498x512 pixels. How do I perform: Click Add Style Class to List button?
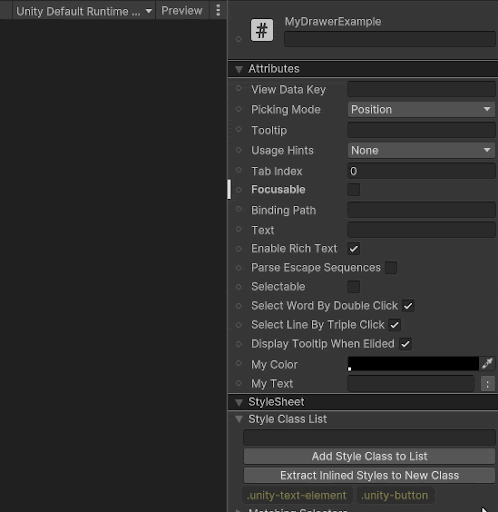[369, 456]
